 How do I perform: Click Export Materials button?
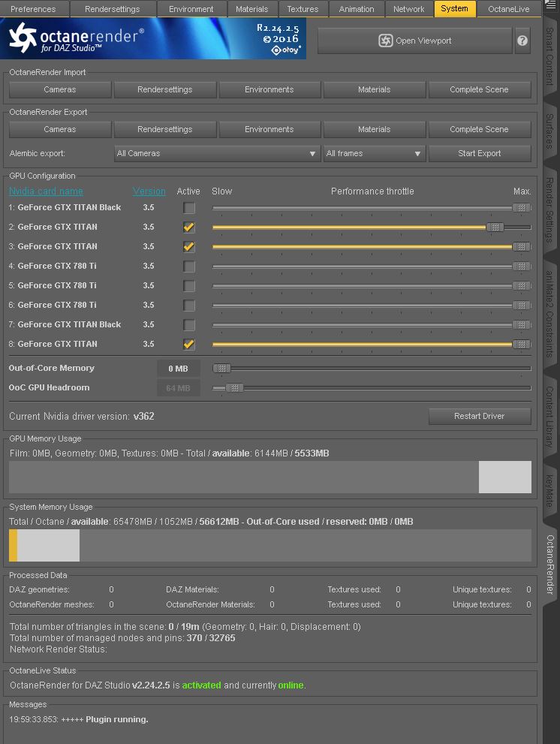point(374,130)
